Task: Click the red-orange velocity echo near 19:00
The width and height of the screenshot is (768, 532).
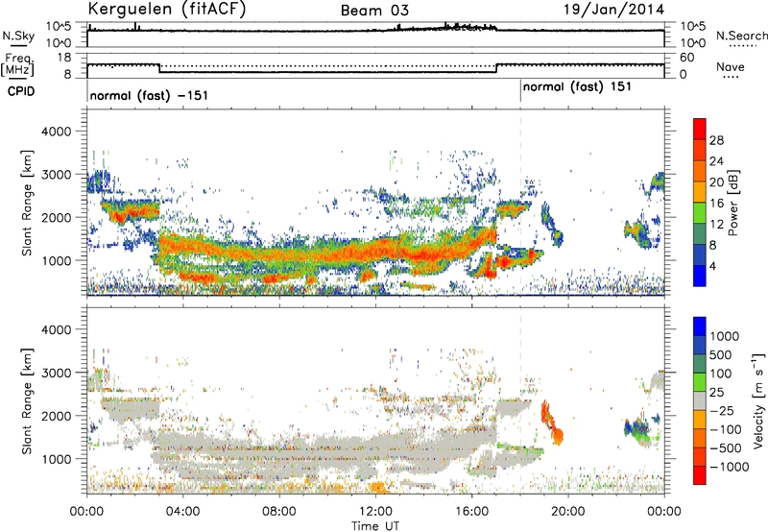Action: (x=553, y=423)
